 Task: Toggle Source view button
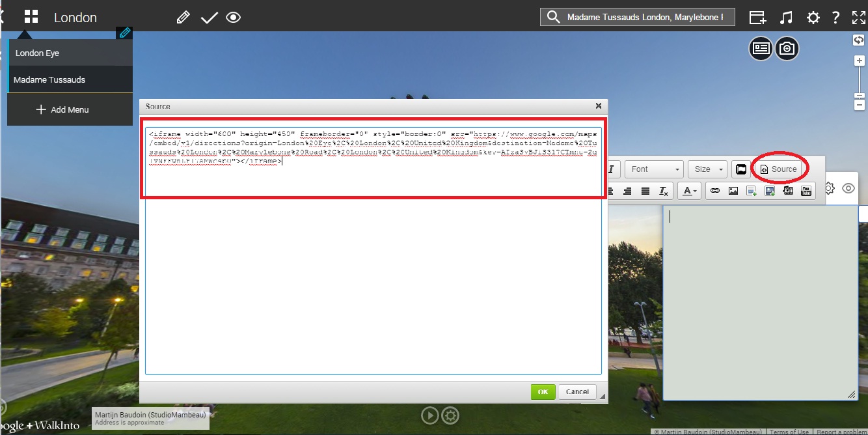coord(779,169)
